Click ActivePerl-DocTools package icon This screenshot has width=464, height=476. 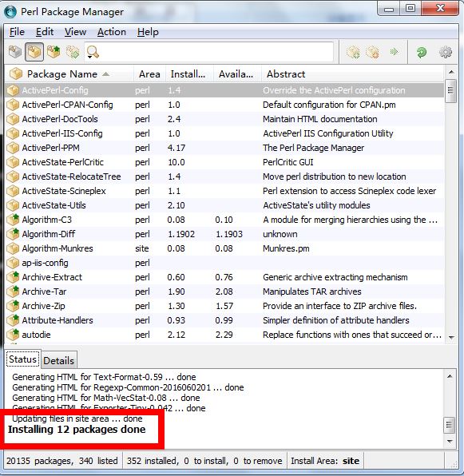click(13, 119)
